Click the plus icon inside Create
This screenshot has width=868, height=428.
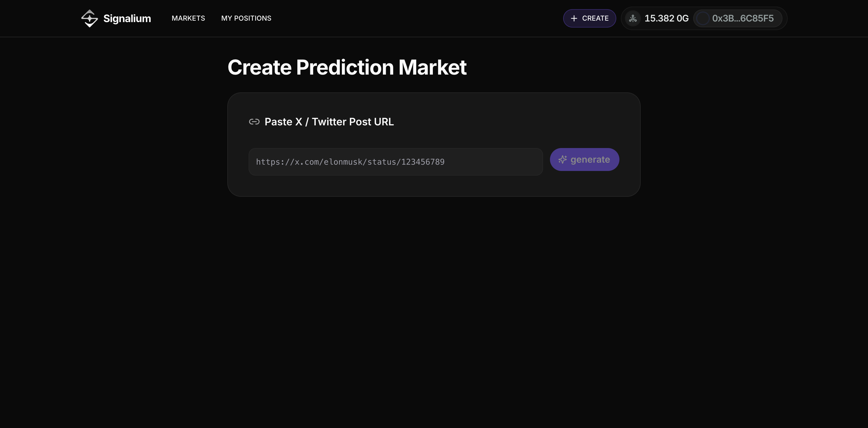(574, 19)
